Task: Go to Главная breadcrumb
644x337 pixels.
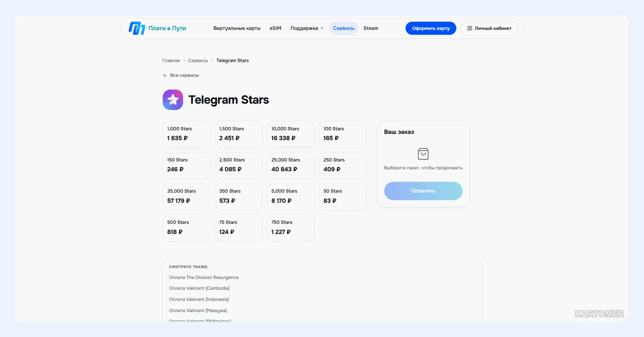Action: pos(171,61)
